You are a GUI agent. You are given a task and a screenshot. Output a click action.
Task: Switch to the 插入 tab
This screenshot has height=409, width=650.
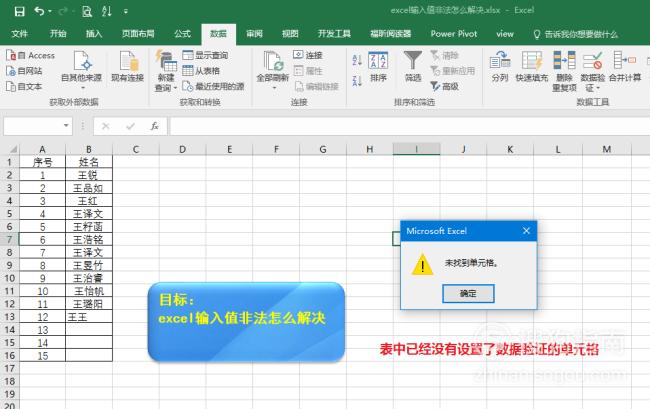94,34
